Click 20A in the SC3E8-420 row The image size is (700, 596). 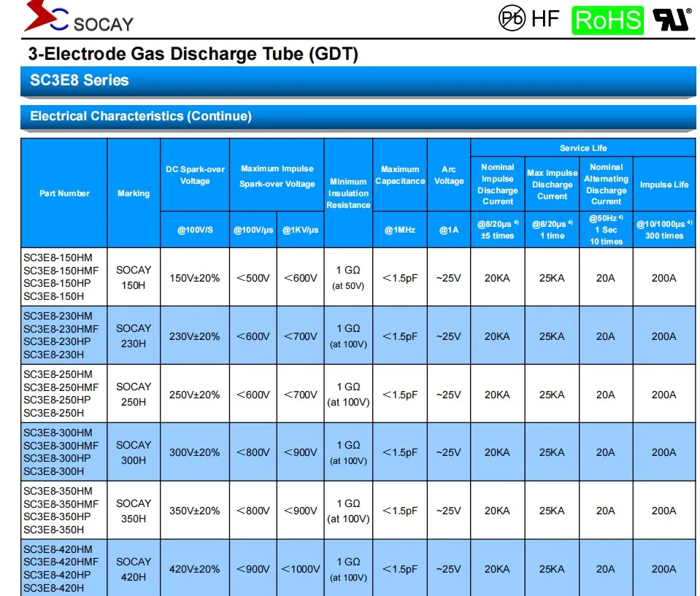click(x=606, y=569)
